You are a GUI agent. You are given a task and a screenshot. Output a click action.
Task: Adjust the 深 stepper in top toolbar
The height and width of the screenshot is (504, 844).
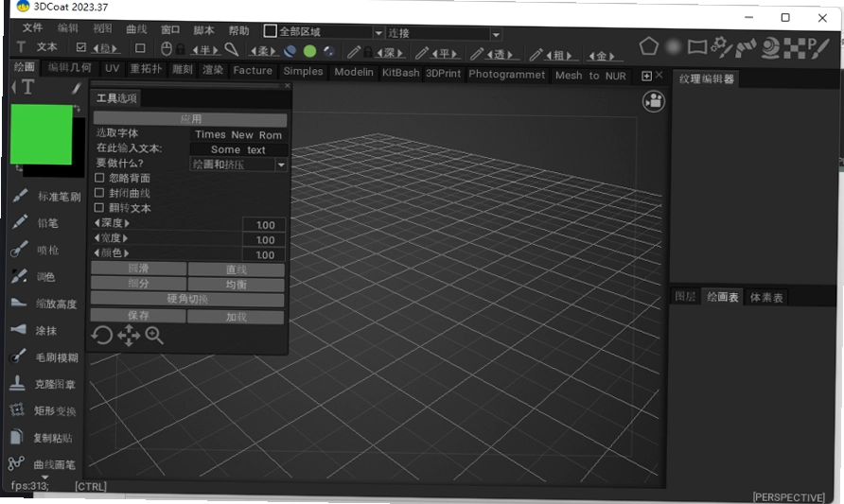(x=389, y=53)
